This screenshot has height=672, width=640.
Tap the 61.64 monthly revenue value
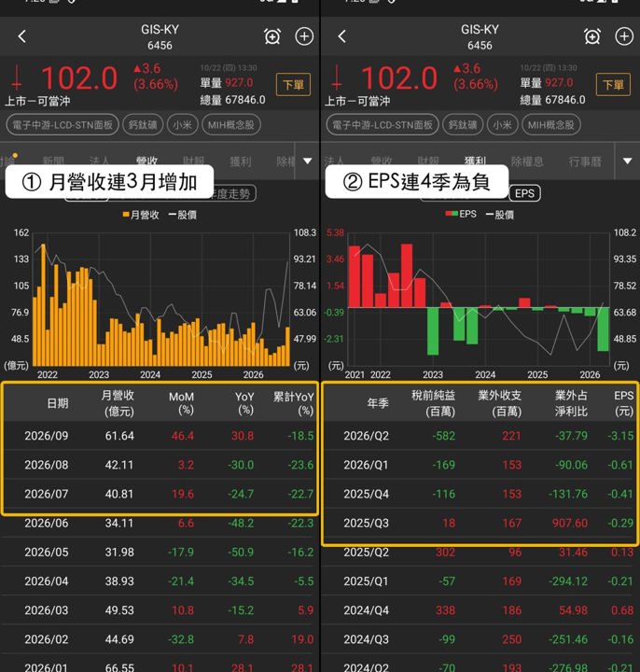click(119, 436)
